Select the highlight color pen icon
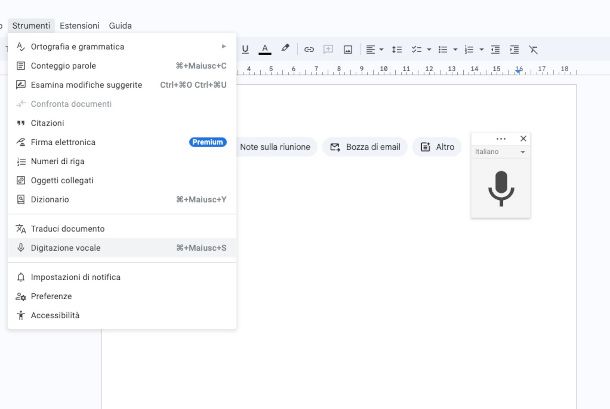The width and height of the screenshot is (610, 409). [285, 48]
